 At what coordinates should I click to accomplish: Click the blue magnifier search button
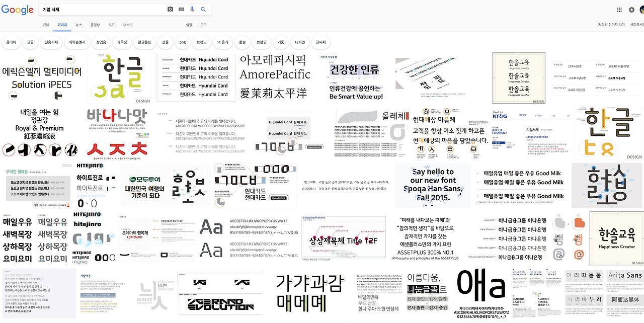pos(203,10)
